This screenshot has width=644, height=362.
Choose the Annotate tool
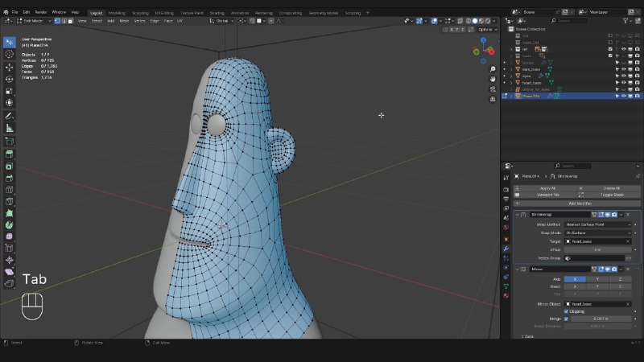coord(10,117)
